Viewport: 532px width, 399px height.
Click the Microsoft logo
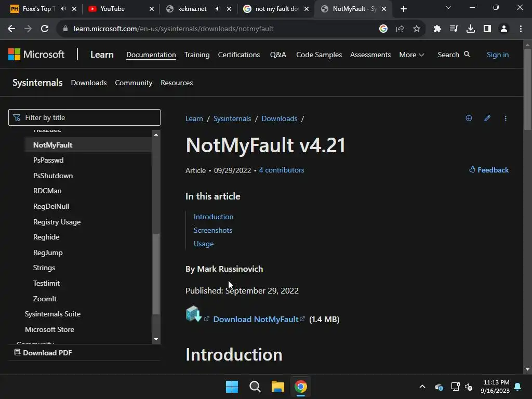(36, 54)
